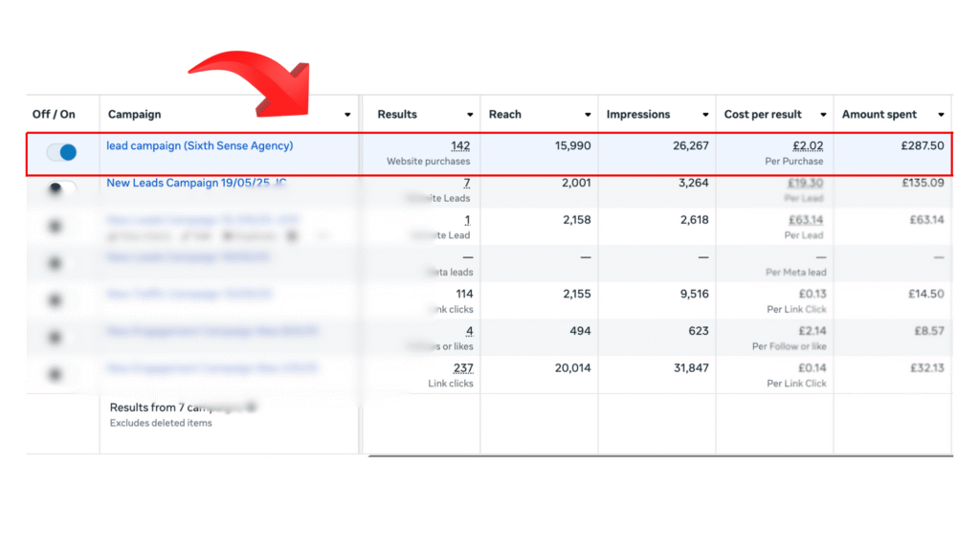Click the Campaign column header label
This screenshot has width=980, height=551.
134,115
